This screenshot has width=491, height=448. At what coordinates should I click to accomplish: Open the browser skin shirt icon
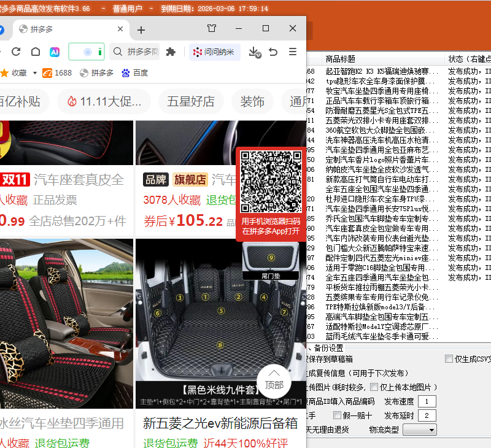pyautogui.click(x=212, y=29)
